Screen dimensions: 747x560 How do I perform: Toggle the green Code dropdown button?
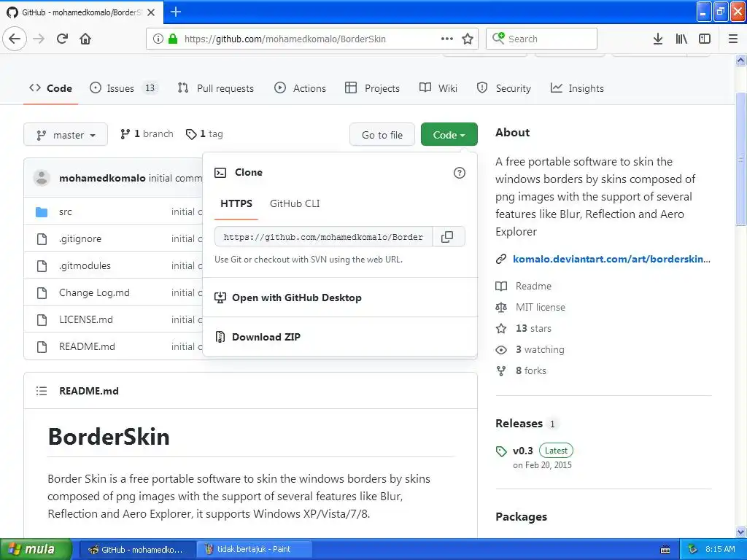point(449,135)
